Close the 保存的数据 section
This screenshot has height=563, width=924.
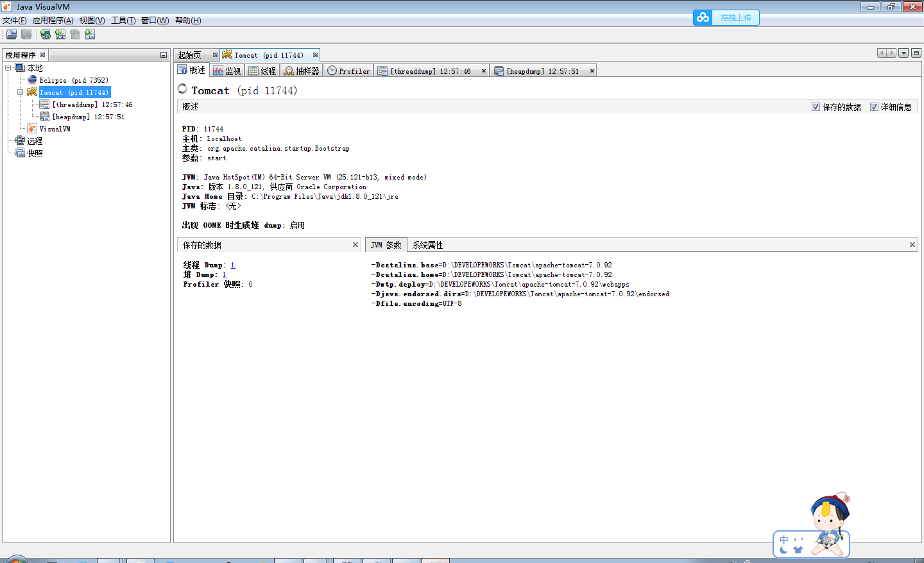point(355,244)
